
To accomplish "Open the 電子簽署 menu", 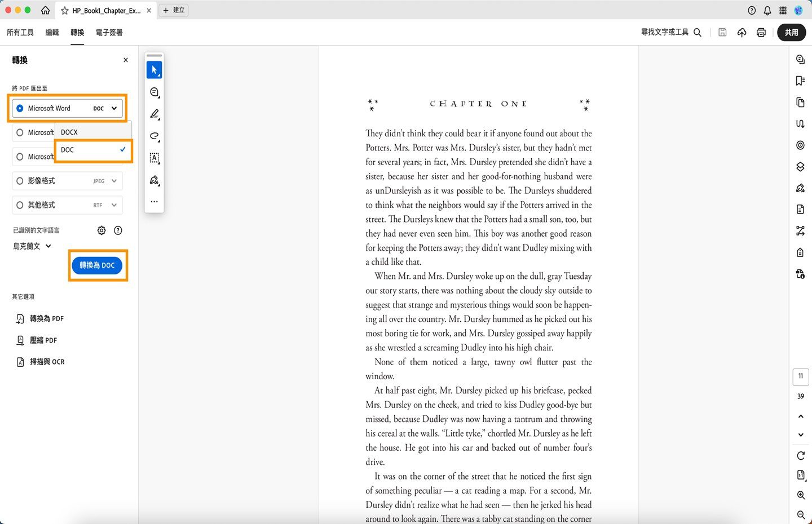I will (110, 33).
